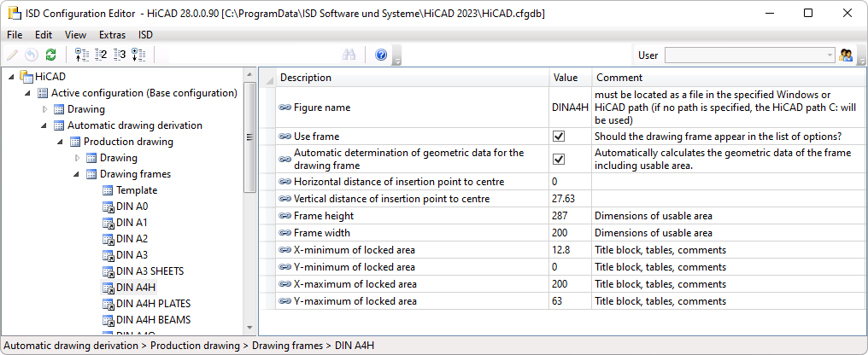Click the Frame height value 287
The image size is (868, 355).
coord(560,216)
